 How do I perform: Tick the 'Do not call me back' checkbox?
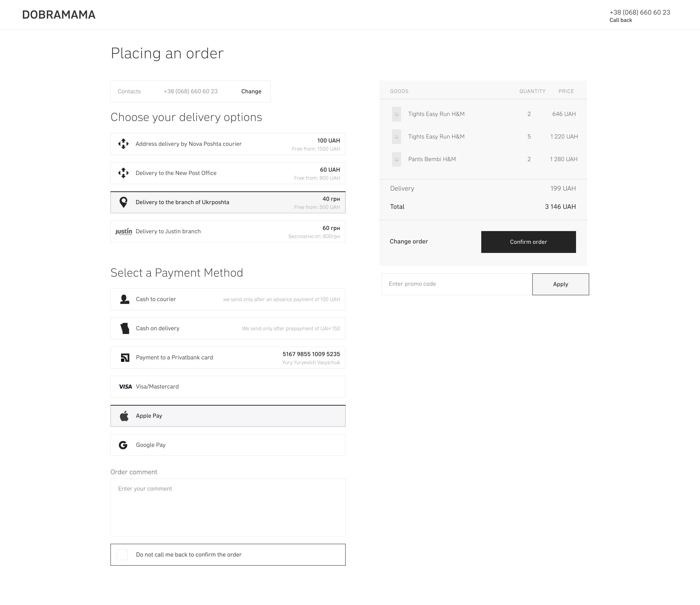point(122,555)
